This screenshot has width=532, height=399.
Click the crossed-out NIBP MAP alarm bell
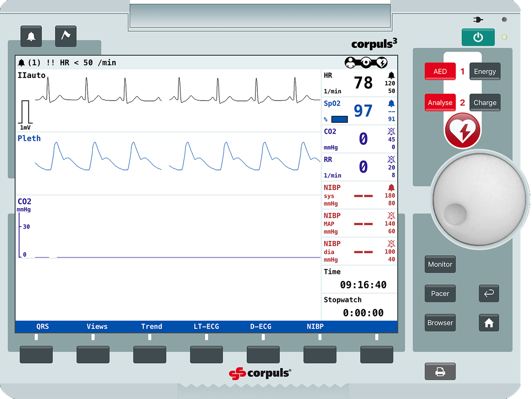[x=391, y=215]
